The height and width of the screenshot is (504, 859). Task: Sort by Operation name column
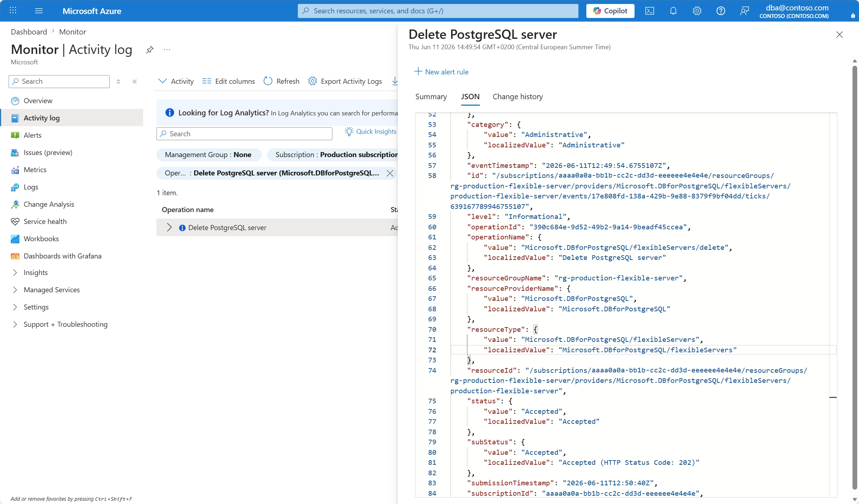(188, 210)
